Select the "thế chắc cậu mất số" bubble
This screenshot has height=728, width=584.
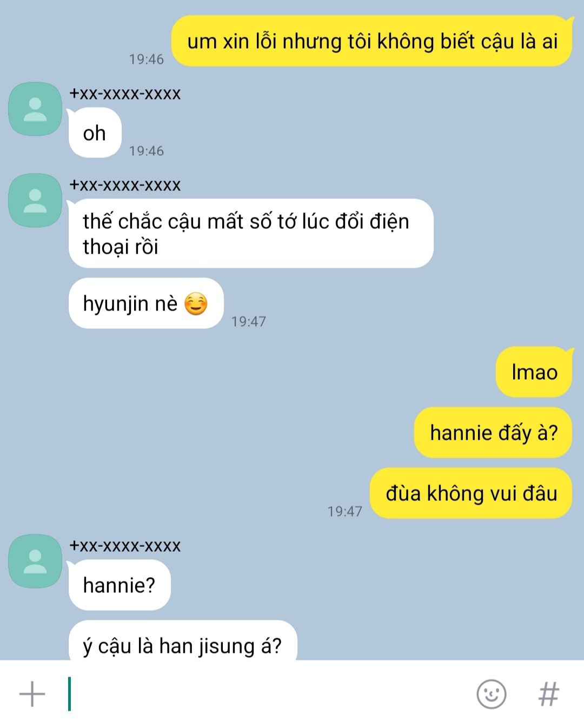pyautogui.click(x=251, y=234)
